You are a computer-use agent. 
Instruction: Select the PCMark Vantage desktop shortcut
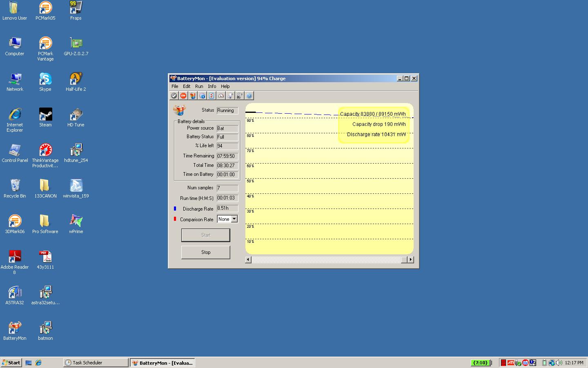tap(45, 49)
